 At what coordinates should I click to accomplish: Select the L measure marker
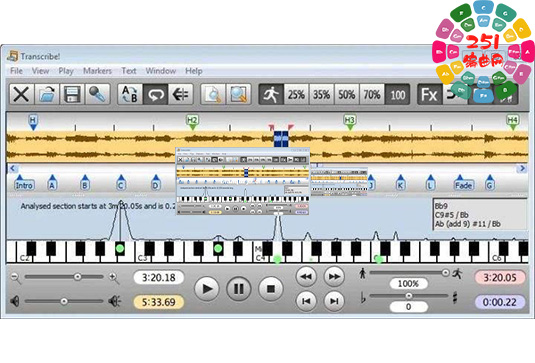pos(430,184)
